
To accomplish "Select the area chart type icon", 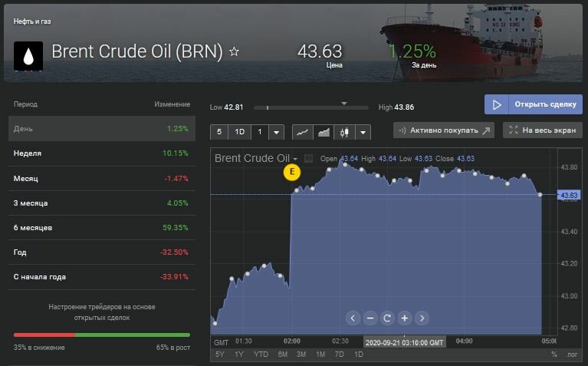I will point(324,132).
